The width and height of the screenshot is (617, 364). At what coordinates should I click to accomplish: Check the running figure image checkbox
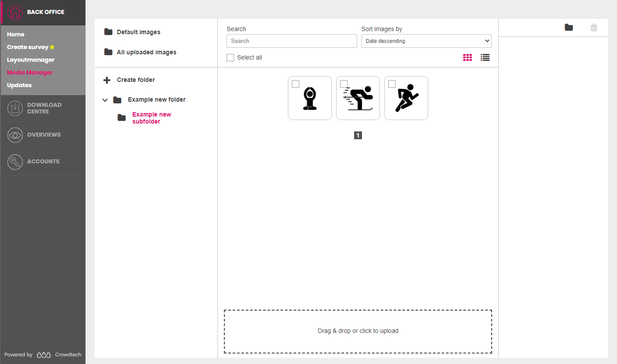(392, 84)
